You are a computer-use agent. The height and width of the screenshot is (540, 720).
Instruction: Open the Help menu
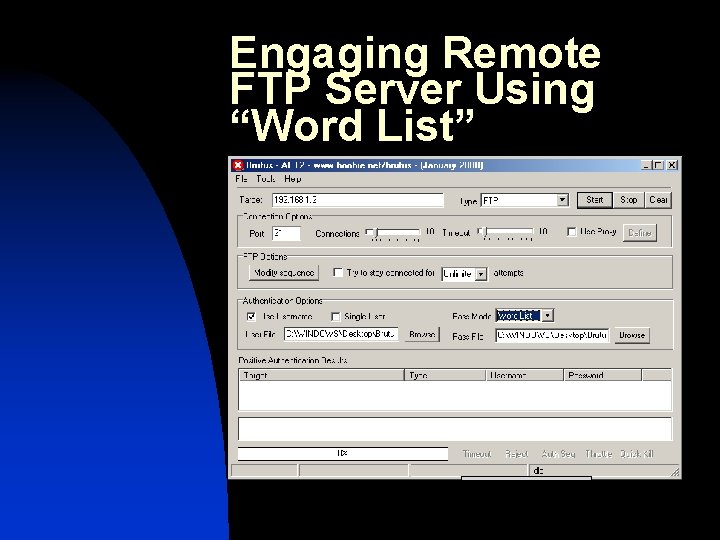tap(292, 179)
